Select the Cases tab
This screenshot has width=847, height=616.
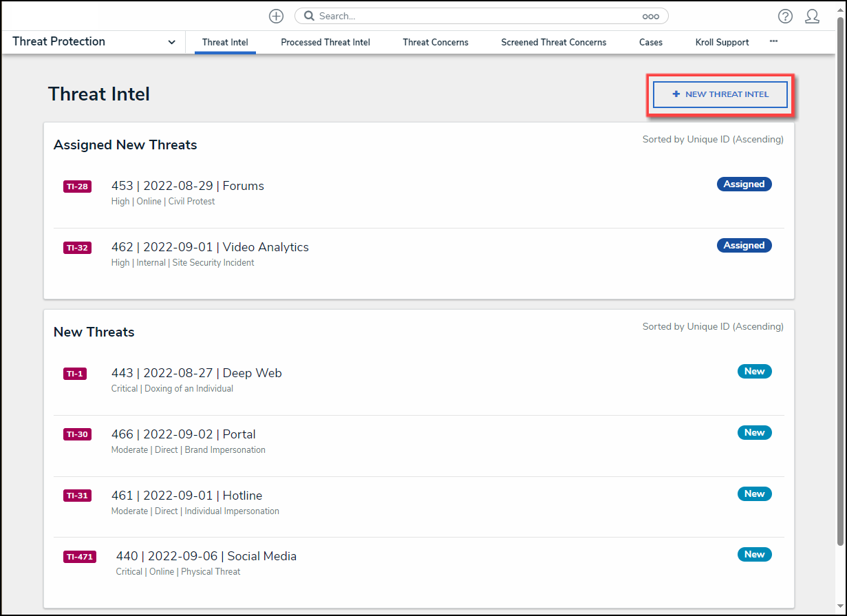click(x=651, y=42)
